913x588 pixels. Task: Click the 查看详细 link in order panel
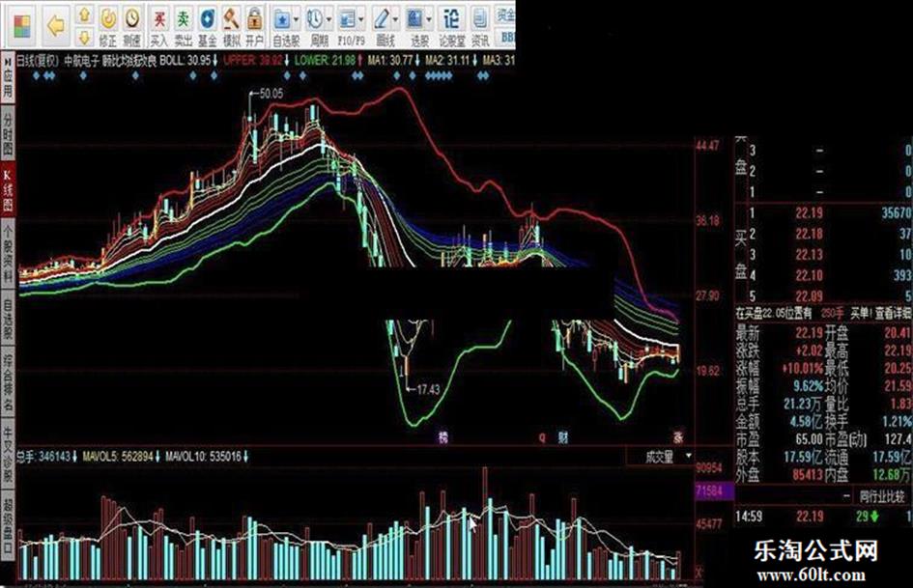894,313
